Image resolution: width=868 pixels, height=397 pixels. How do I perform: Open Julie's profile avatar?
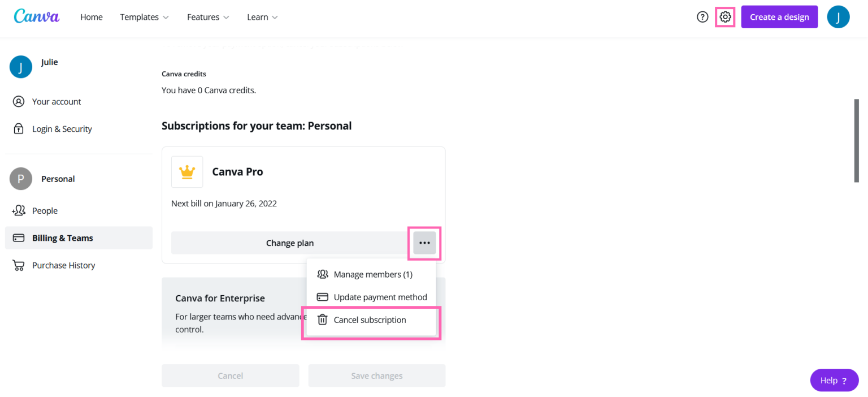pyautogui.click(x=838, y=17)
